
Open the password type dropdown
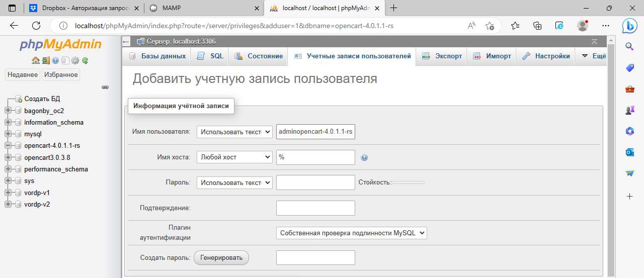click(234, 182)
